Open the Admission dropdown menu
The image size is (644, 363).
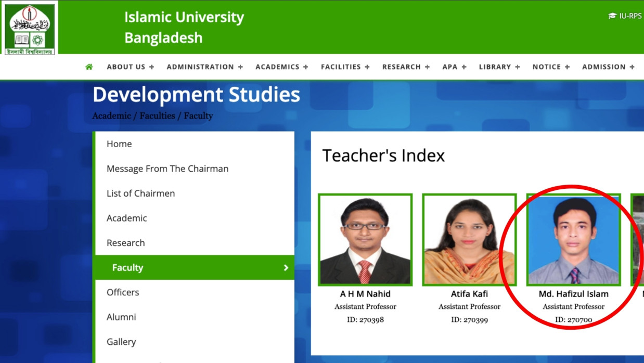[609, 67]
